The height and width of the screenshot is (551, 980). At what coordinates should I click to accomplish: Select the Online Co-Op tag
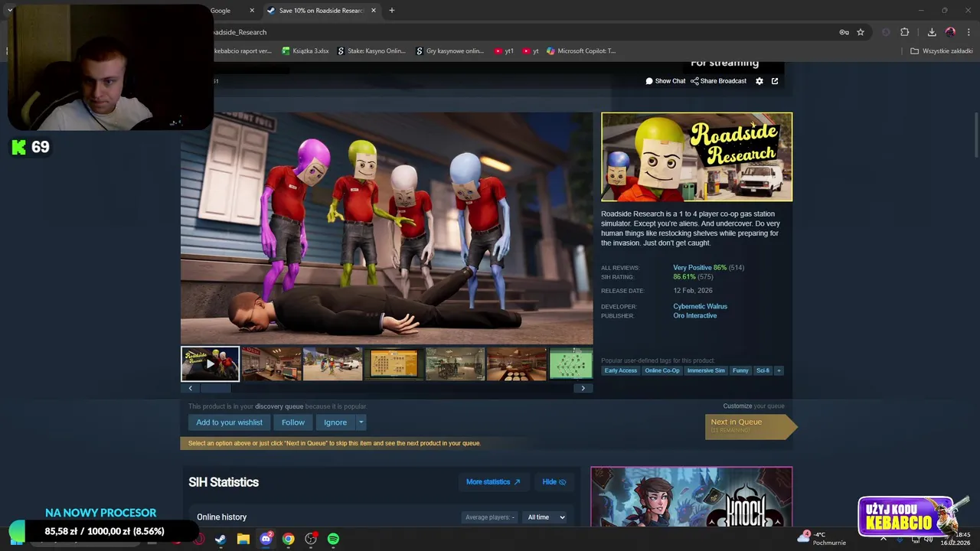pyautogui.click(x=662, y=370)
